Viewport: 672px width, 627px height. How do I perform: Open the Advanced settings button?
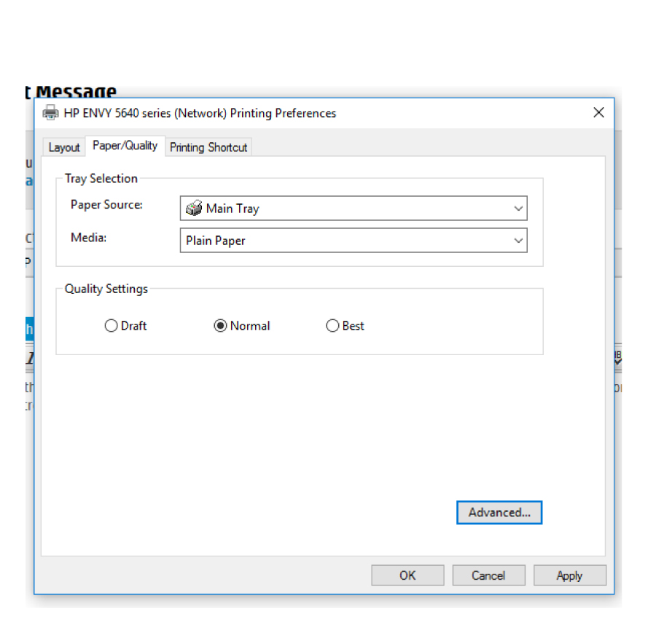pos(499,512)
